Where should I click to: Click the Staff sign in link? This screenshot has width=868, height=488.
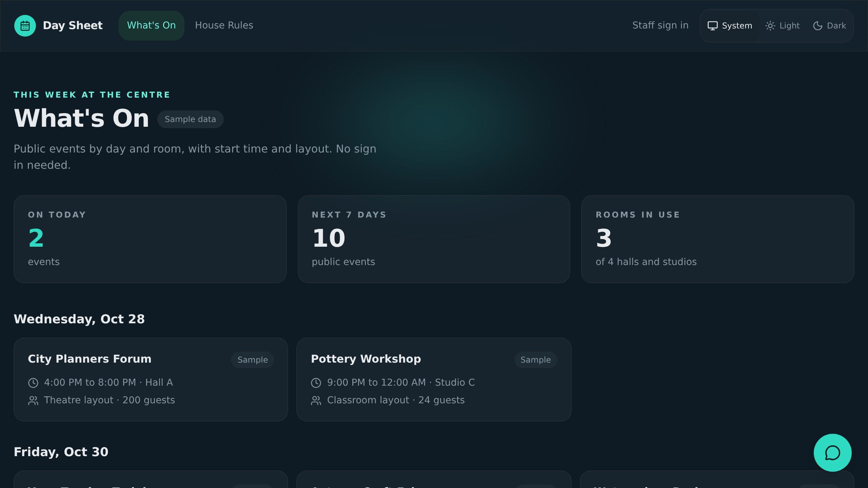(660, 25)
